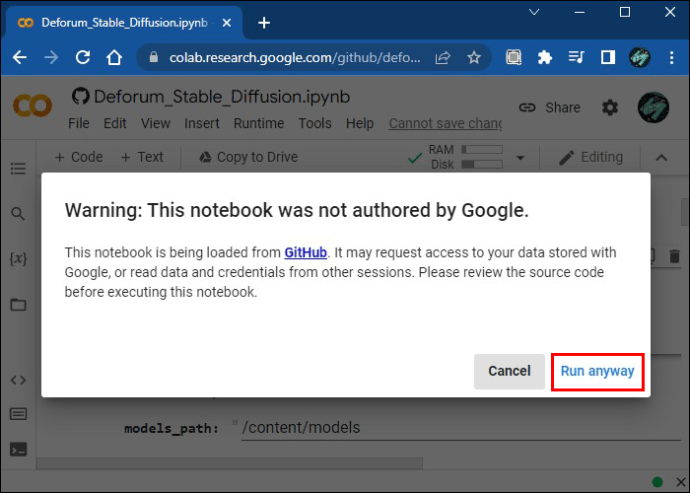The height and width of the screenshot is (493, 690).
Task: Go forward in browser history
Action: click(51, 58)
